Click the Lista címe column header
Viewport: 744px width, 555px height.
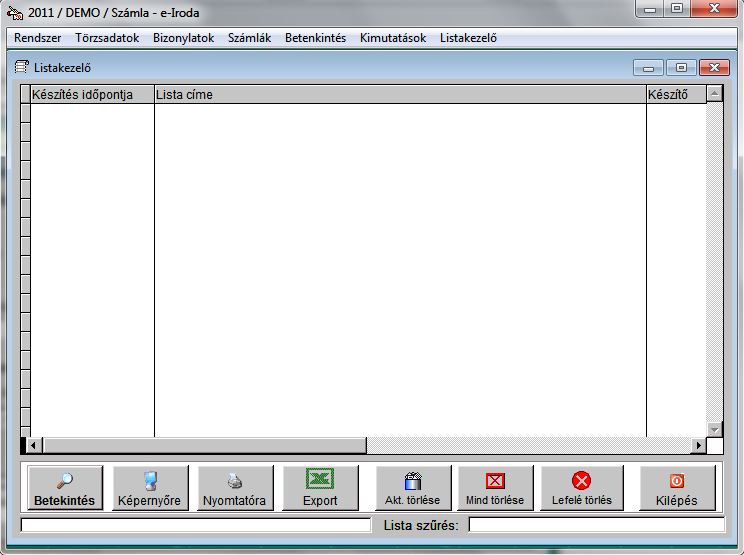click(400, 94)
